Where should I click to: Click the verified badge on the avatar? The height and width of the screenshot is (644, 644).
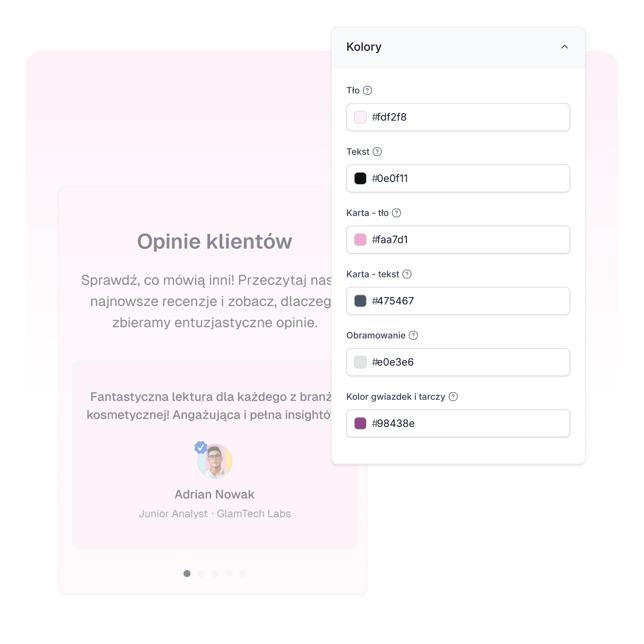[x=201, y=447]
